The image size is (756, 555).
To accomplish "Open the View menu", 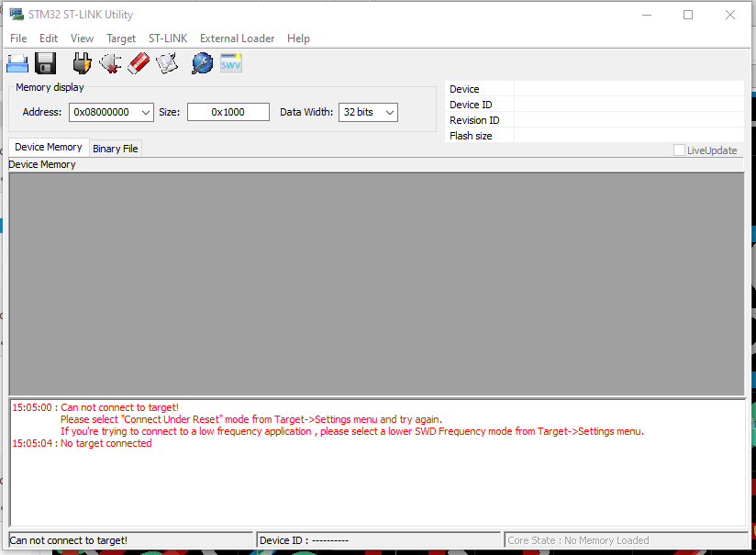I will pos(82,39).
